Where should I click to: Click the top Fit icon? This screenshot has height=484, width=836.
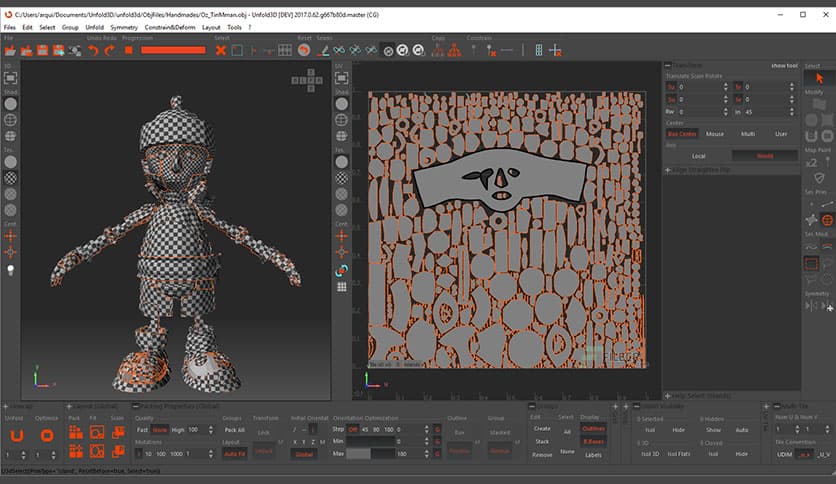[x=97, y=432]
